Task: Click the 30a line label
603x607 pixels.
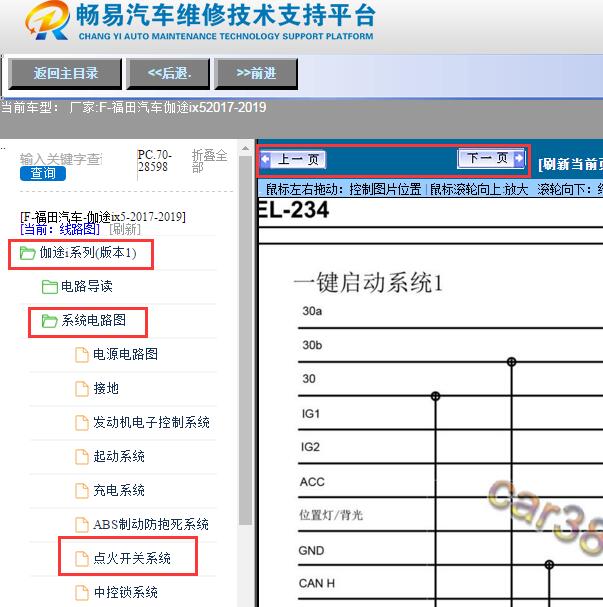Action: coord(312,311)
